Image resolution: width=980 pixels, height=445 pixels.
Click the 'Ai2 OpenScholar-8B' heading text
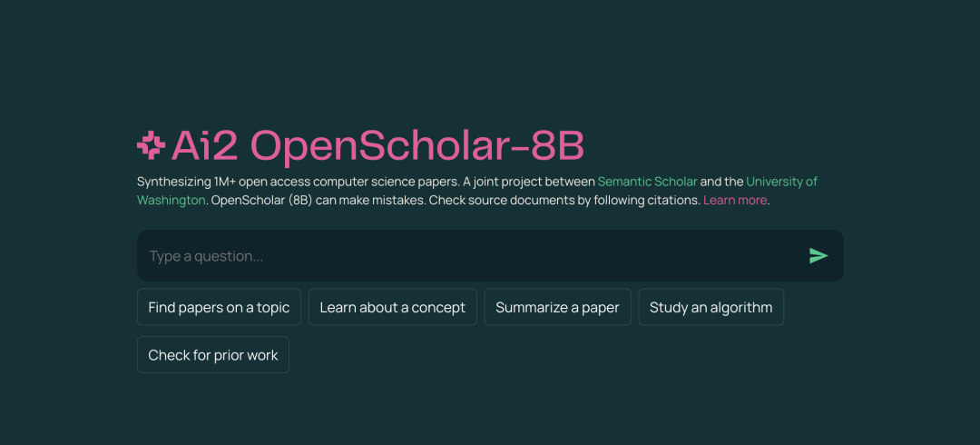pyautogui.click(x=377, y=145)
